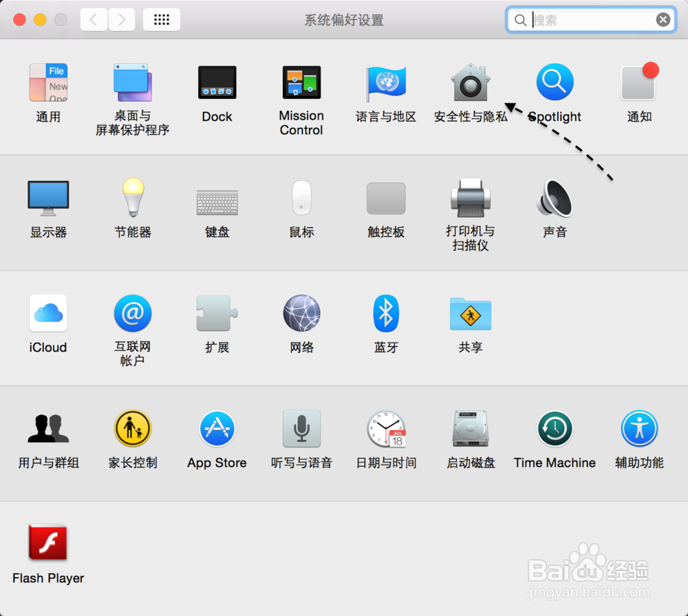Open Flash Player settings

coord(48,544)
